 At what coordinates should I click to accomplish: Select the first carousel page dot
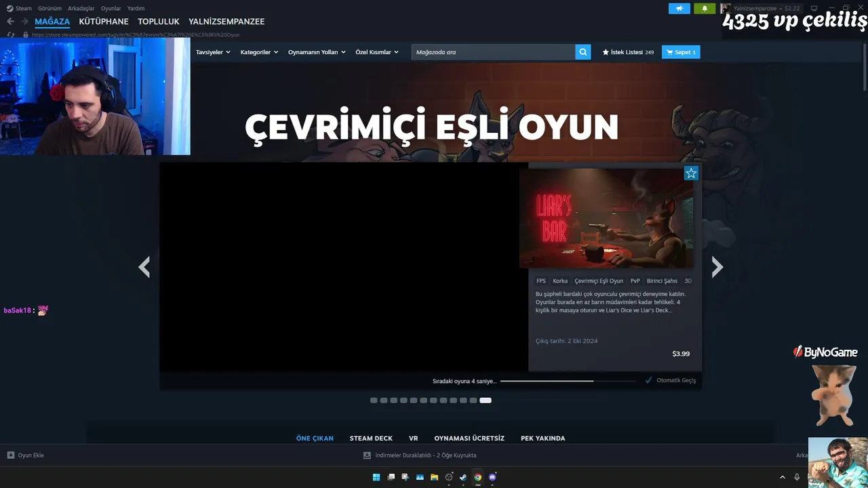[x=374, y=401]
